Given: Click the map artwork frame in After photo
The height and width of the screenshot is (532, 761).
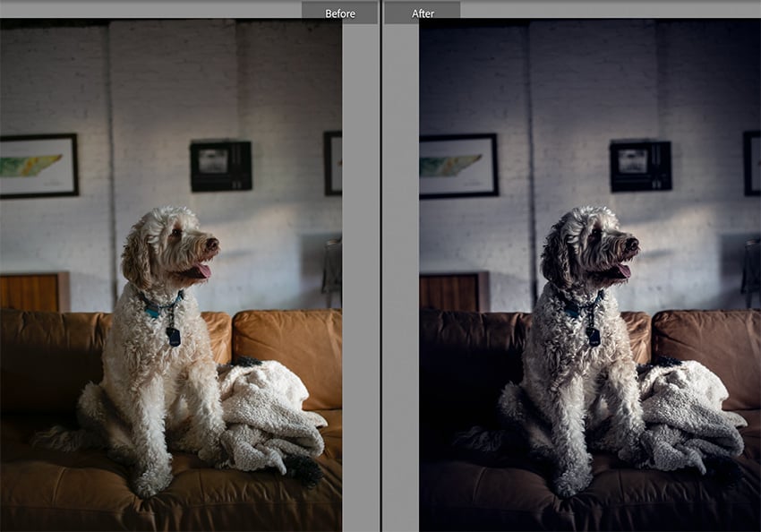Looking at the screenshot, I should [458, 166].
